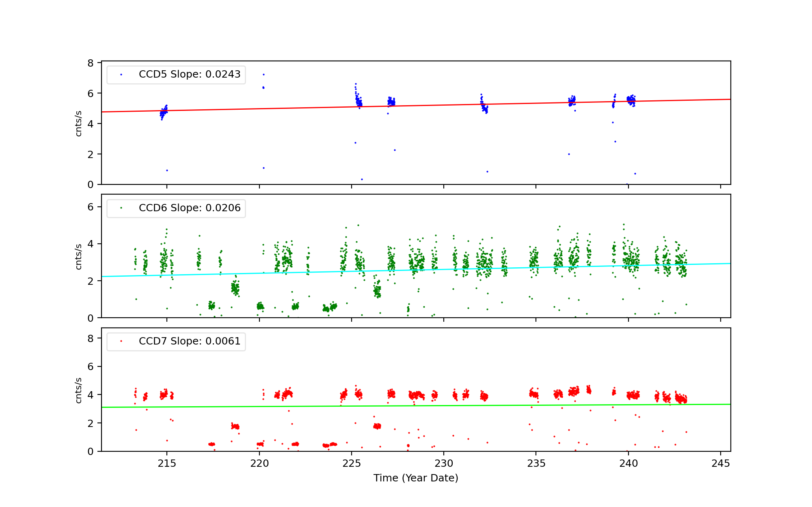This screenshot has height=507, width=812.
Task: Click the 245 x-axis tick label
Action: 721,464
